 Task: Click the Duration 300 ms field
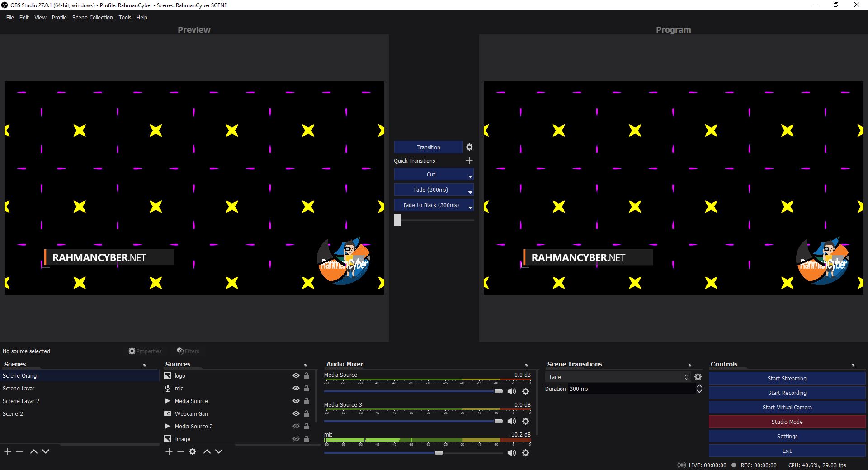coord(631,389)
